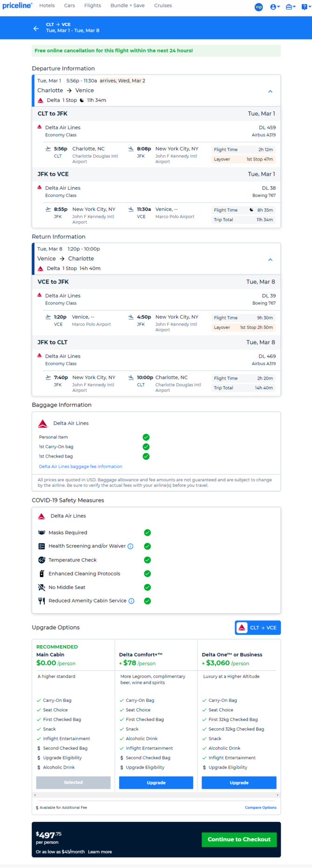This screenshot has height=868, width=312.
Task: Click the Personal Item green checkmark
Action: (146, 437)
